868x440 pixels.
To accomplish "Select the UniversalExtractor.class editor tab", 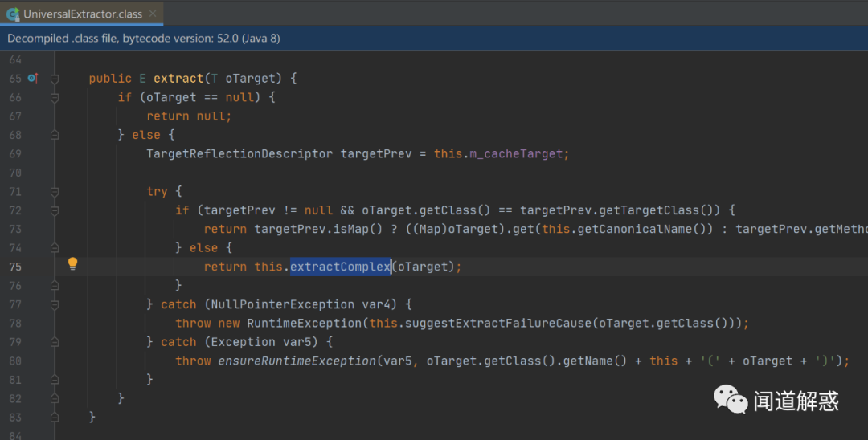I will pos(82,14).
